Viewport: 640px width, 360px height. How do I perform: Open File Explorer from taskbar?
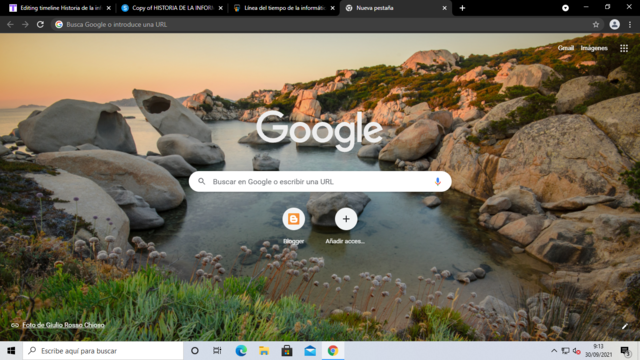pyautogui.click(x=264, y=351)
